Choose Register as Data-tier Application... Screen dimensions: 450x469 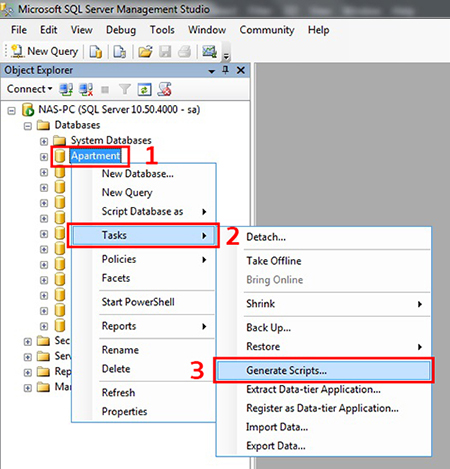pyautogui.click(x=324, y=408)
